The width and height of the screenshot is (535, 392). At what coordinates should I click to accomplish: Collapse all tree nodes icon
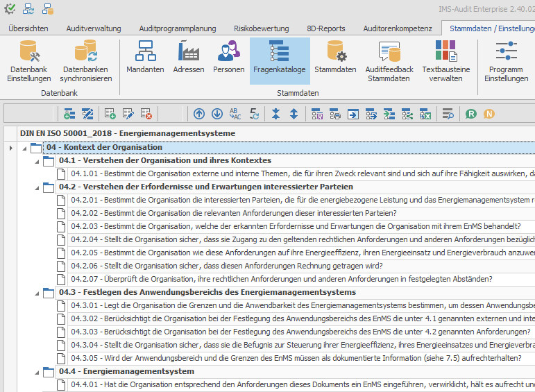(275, 114)
